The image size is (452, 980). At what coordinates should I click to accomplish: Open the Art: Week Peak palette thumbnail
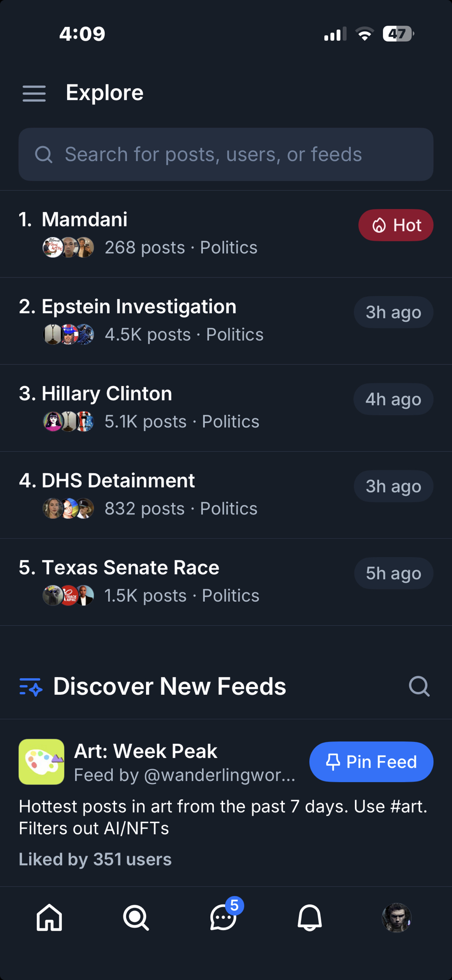(x=42, y=762)
